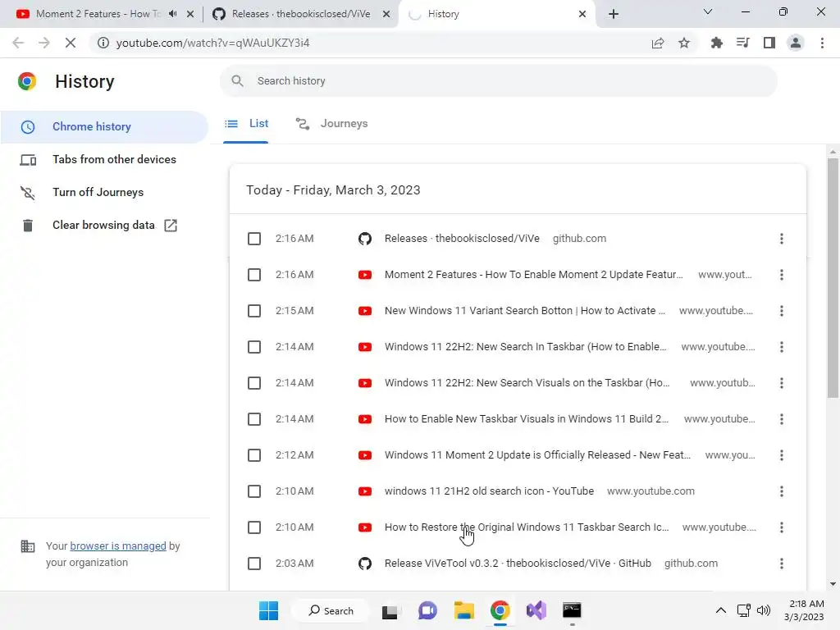
Task: Click the Search history input field
Action: tap(498, 81)
